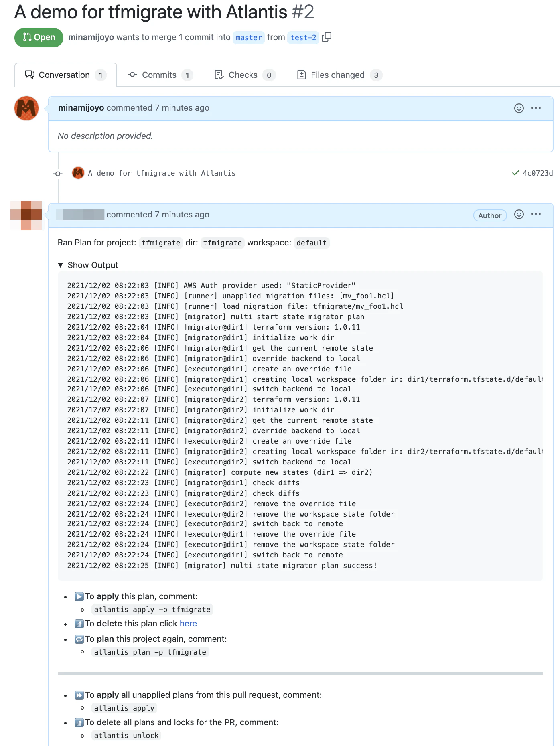This screenshot has height=746, width=560.
Task: Open minamijoyo's profile link in the merge line
Action: pyautogui.click(x=91, y=37)
